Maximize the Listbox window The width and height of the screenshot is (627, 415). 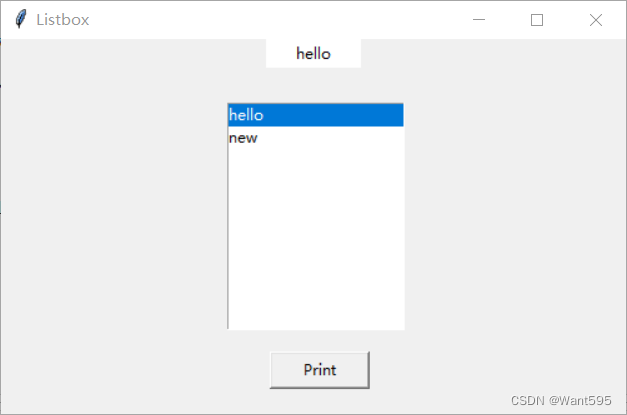[537, 20]
